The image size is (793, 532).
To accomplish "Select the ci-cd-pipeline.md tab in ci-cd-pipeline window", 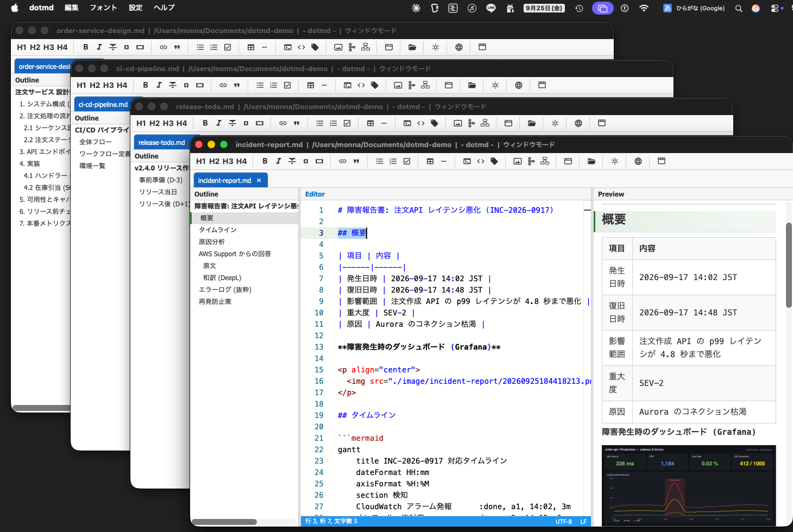I will (103, 104).
